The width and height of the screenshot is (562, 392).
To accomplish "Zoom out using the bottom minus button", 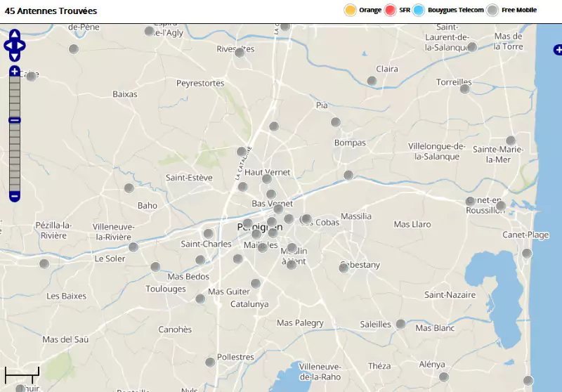I will pyautogui.click(x=15, y=196).
